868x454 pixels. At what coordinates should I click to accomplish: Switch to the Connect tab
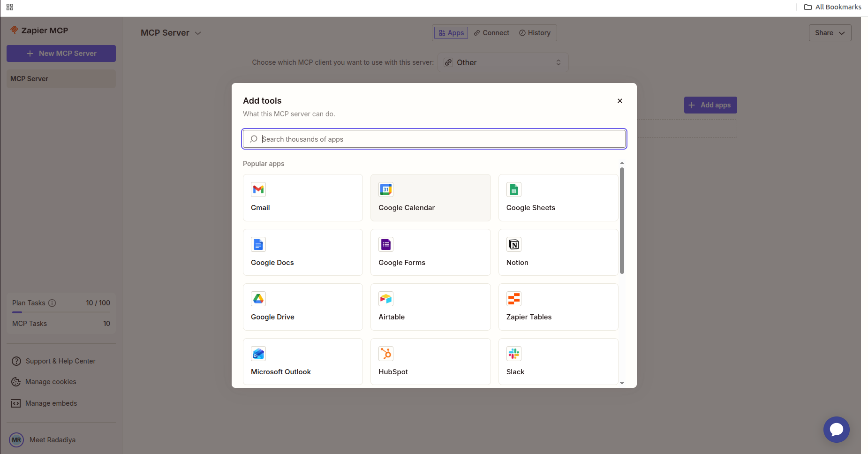point(491,33)
